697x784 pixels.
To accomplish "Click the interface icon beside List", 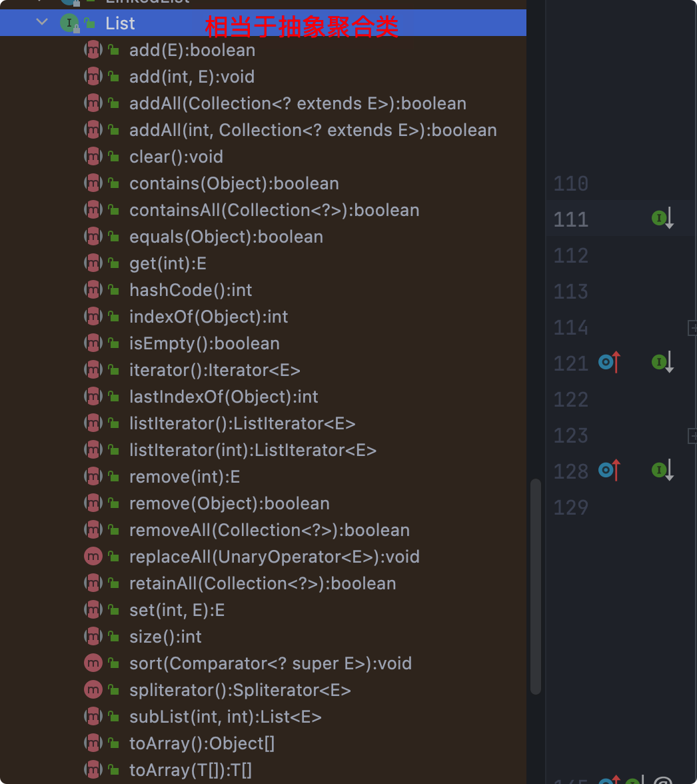I will click(69, 23).
